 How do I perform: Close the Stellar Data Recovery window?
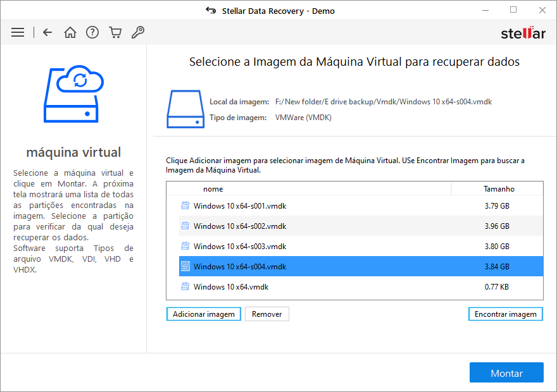point(542,10)
